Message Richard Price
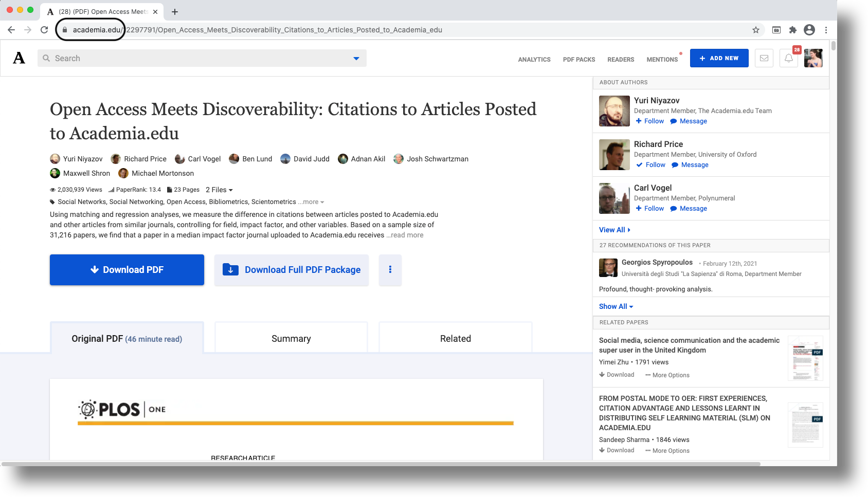 pyautogui.click(x=690, y=165)
